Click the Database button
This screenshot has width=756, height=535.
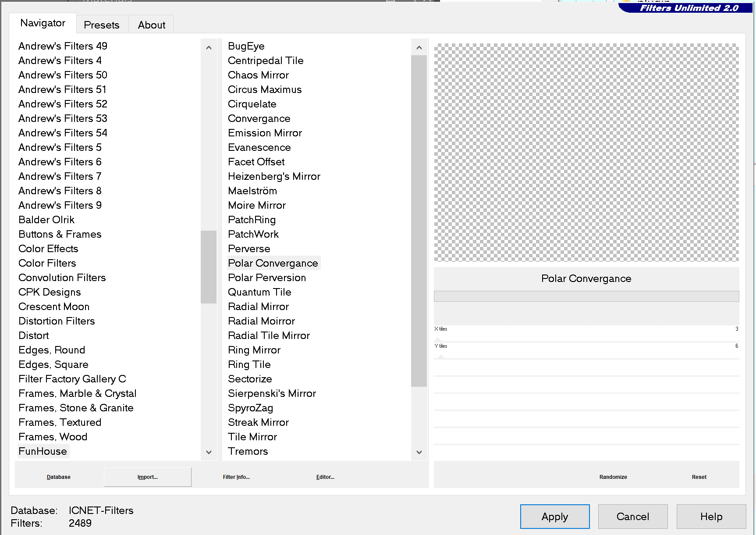pos(59,477)
